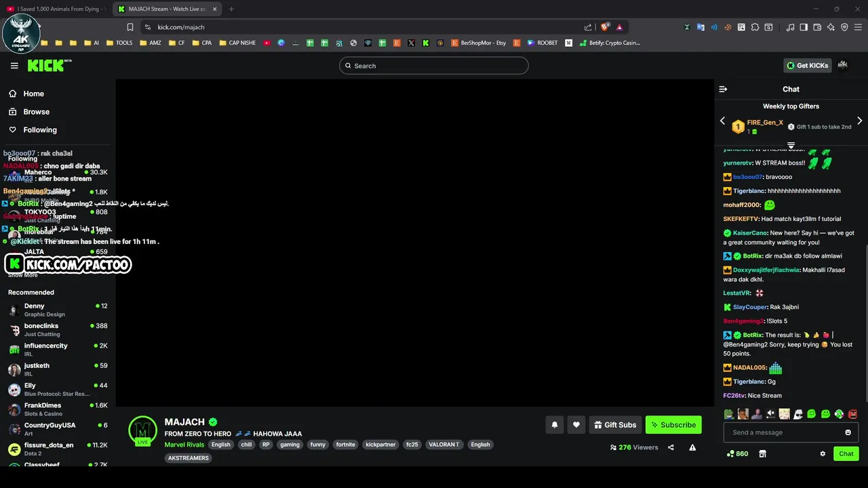Open the browser main menu
This screenshot has height=488, width=868.
pos(858,27)
